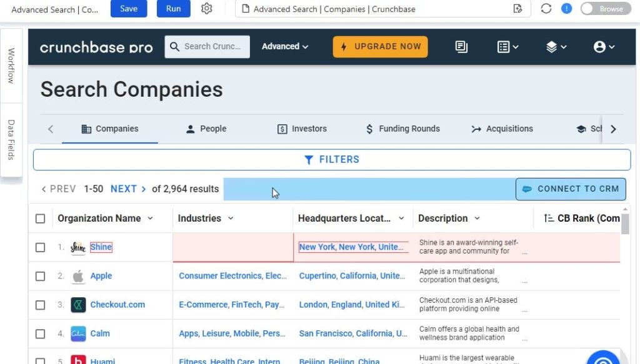Click the Calm company logo
Screen dimensions: 640x364
pyautogui.click(x=78, y=334)
